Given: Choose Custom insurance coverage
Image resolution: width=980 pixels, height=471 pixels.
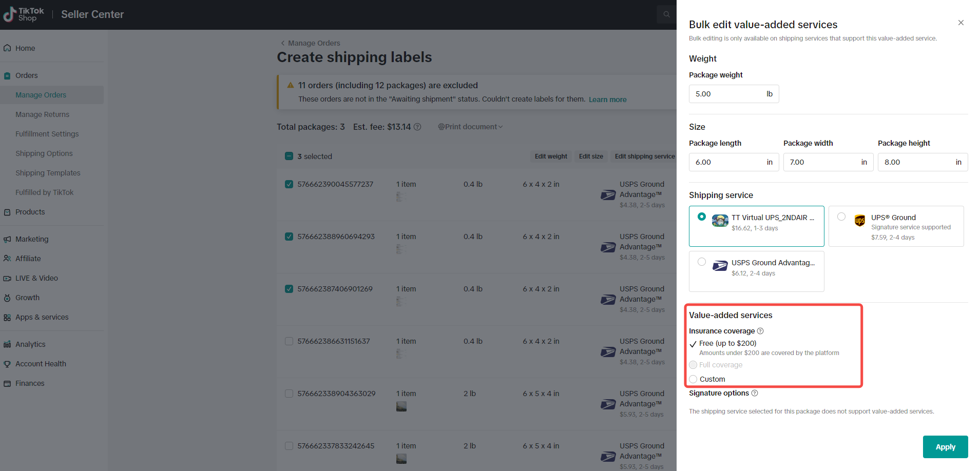Looking at the screenshot, I should 694,379.
